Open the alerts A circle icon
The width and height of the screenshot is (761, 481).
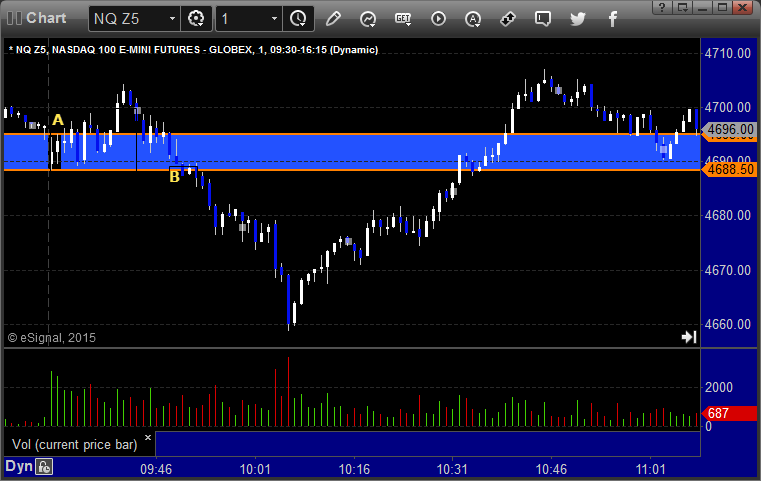[473, 19]
